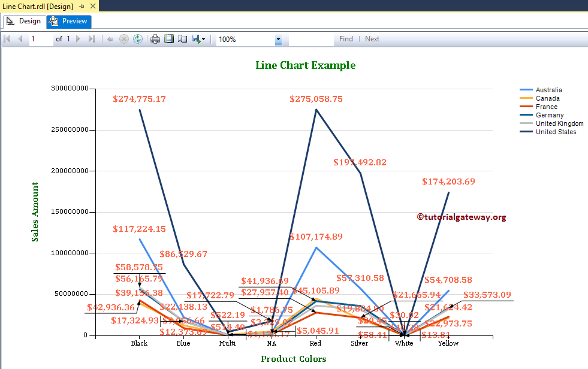Jump to the last report page
The image size is (588, 369).
[x=92, y=39]
